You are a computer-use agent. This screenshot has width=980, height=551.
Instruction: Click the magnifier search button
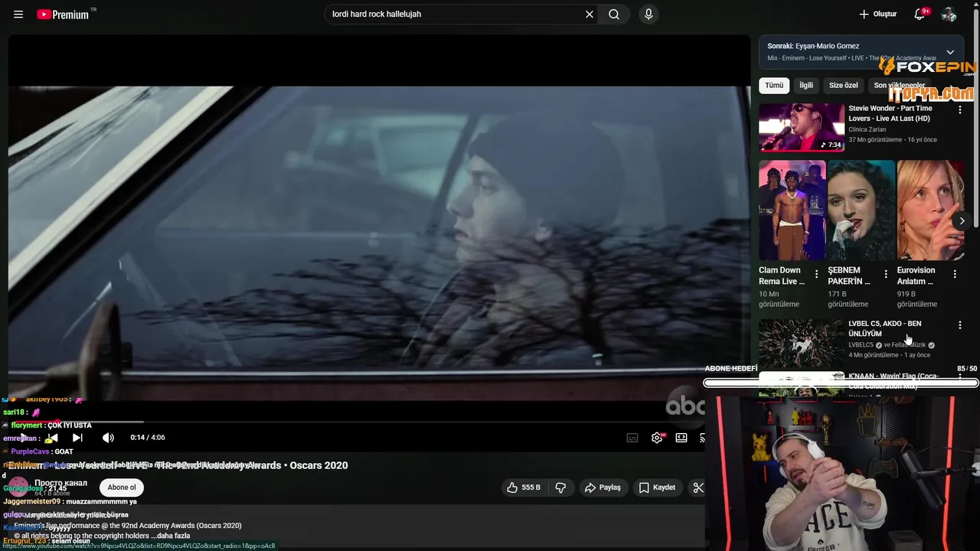coord(614,15)
